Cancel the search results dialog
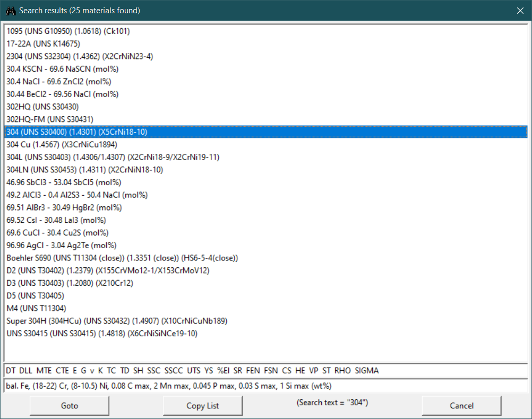 (x=461, y=406)
